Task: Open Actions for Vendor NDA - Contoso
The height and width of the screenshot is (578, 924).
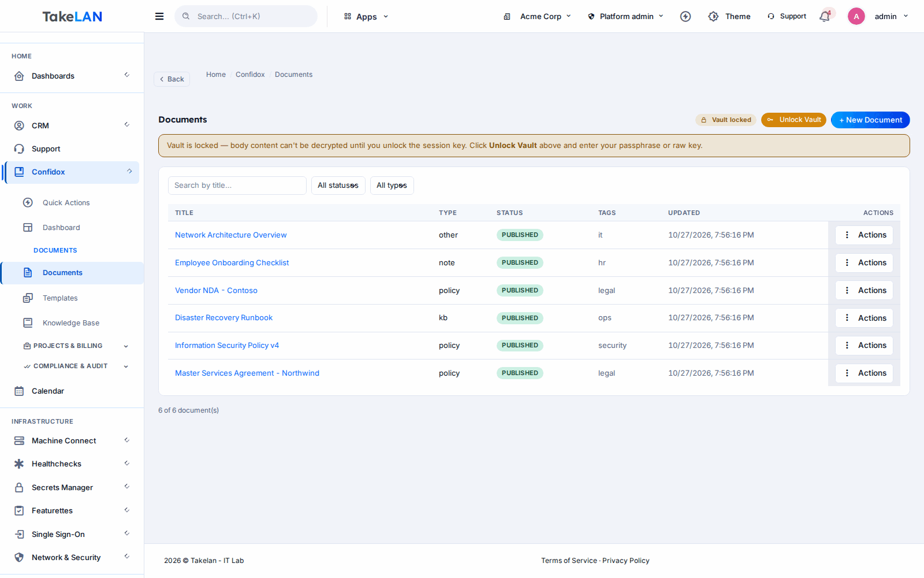Action: (x=864, y=290)
